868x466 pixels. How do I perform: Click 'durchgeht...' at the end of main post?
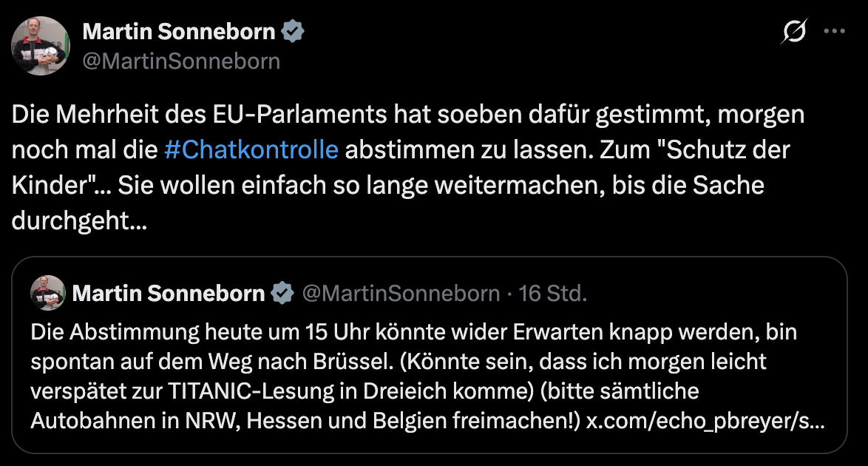(x=79, y=219)
